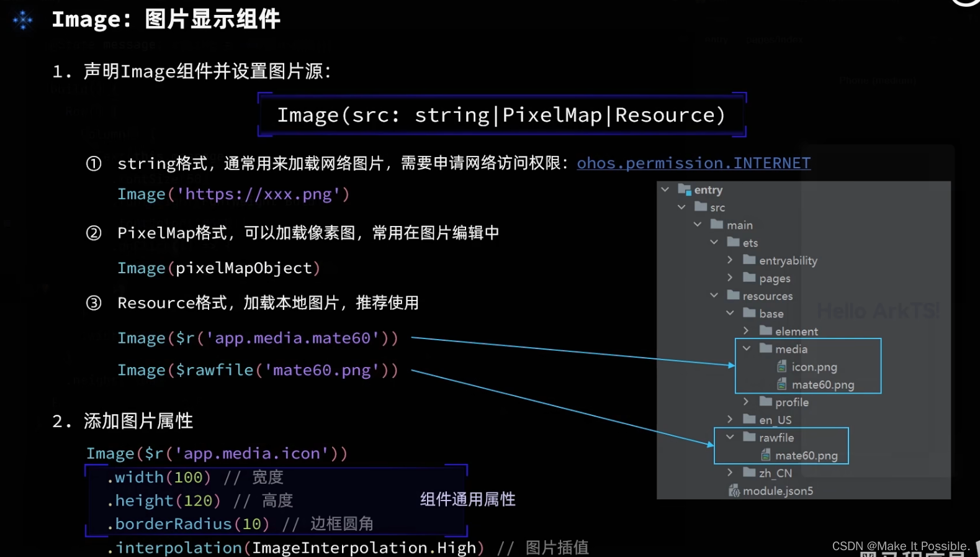Click the Image('https://xxx.png') code line
Viewport: 980px width, 557px height.
tap(233, 194)
